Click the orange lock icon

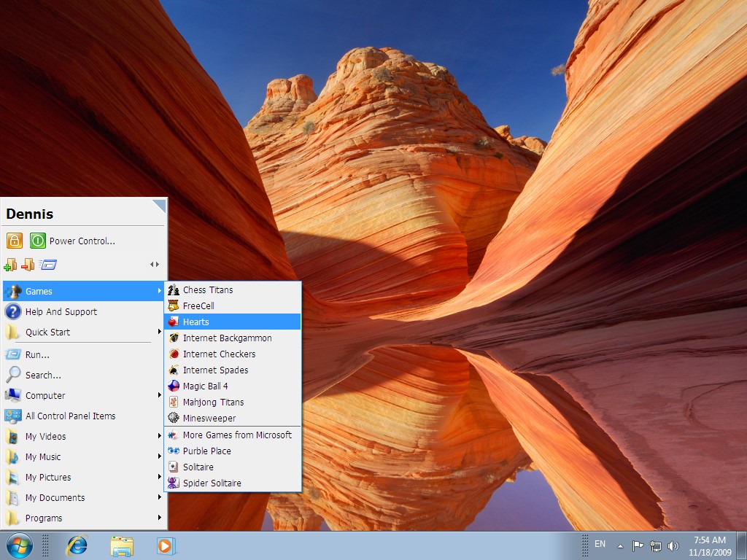coord(15,241)
